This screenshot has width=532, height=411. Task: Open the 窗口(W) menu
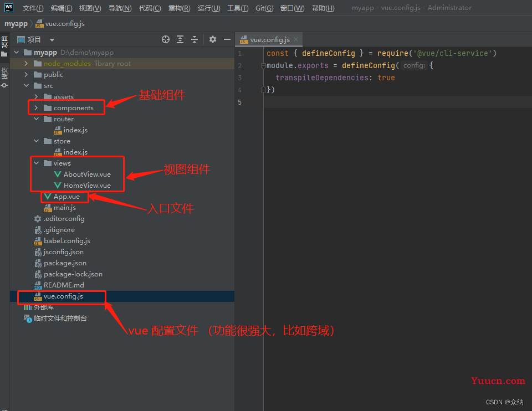[292, 8]
